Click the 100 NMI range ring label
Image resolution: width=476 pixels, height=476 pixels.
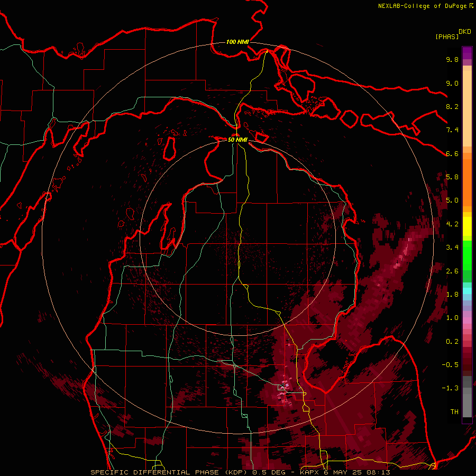click(x=237, y=42)
